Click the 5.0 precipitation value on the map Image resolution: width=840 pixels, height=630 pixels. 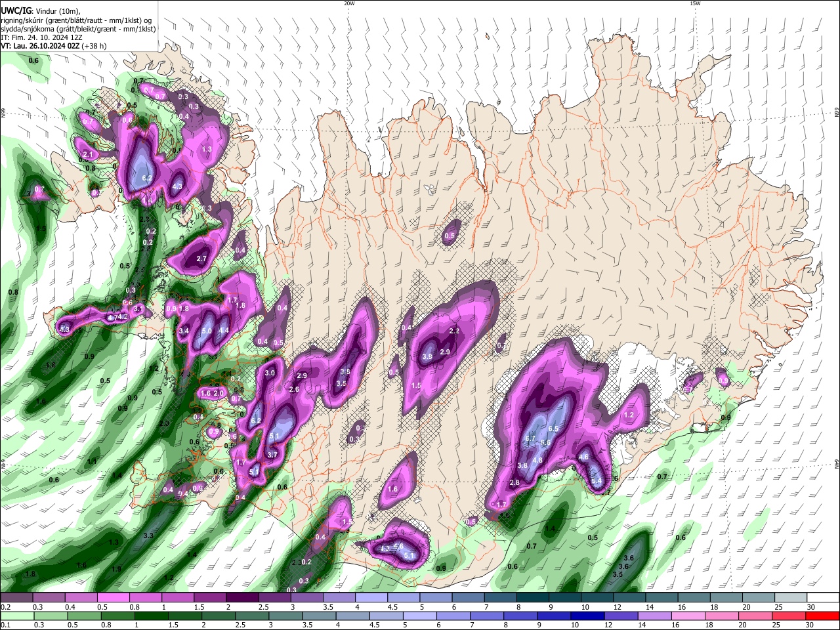pos(207,331)
